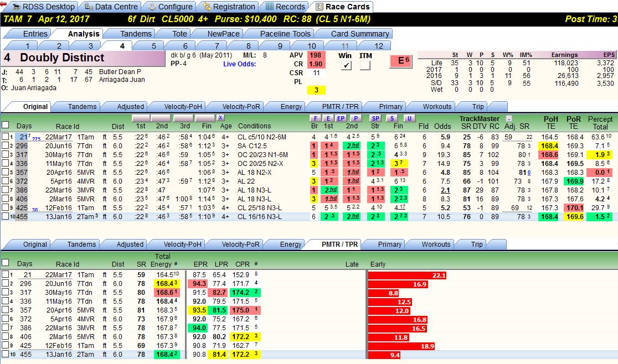Viewport: 618px width, 364px height.
Task: Click the blank button above Fin column
Action: [205, 118]
